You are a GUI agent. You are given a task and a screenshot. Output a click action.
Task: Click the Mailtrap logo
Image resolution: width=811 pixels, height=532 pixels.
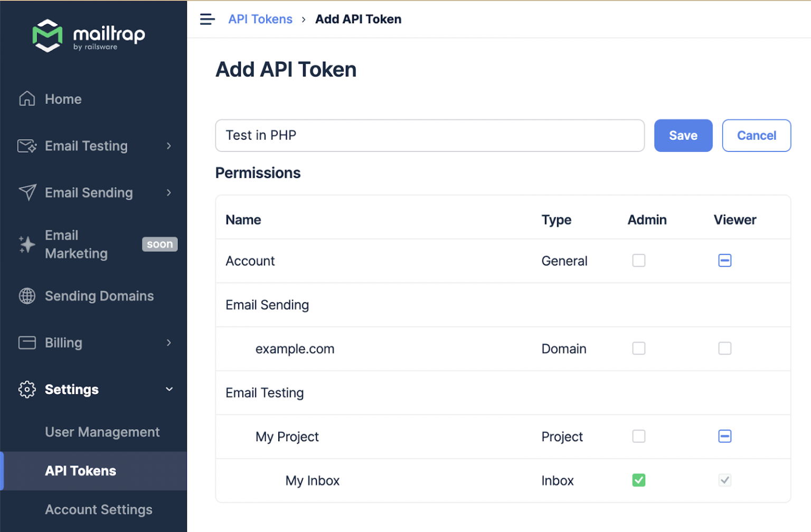click(x=88, y=36)
